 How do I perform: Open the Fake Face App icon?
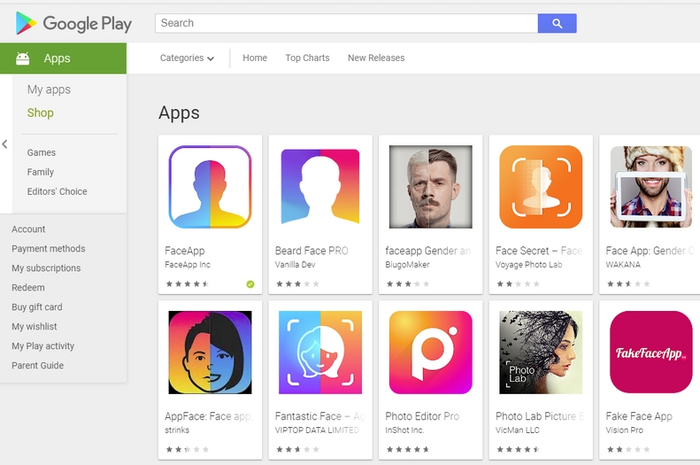651,353
